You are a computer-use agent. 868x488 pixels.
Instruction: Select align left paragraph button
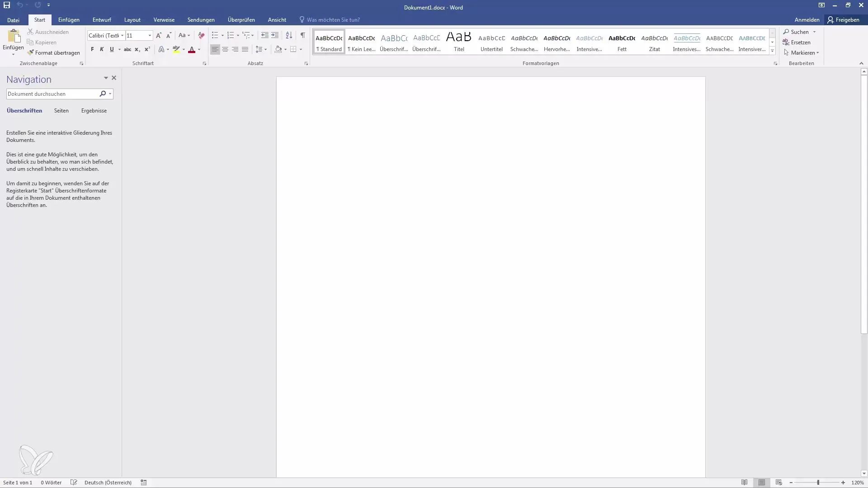[x=215, y=49]
